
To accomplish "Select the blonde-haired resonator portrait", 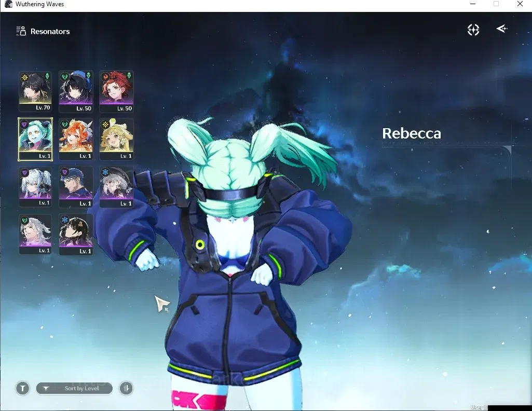I will pyautogui.click(x=116, y=139).
